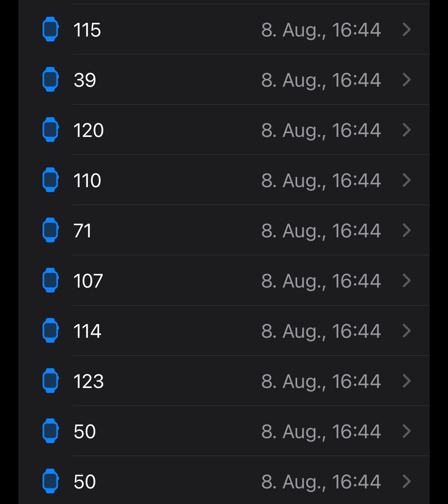Open details via the chevron on row 39

(x=407, y=79)
